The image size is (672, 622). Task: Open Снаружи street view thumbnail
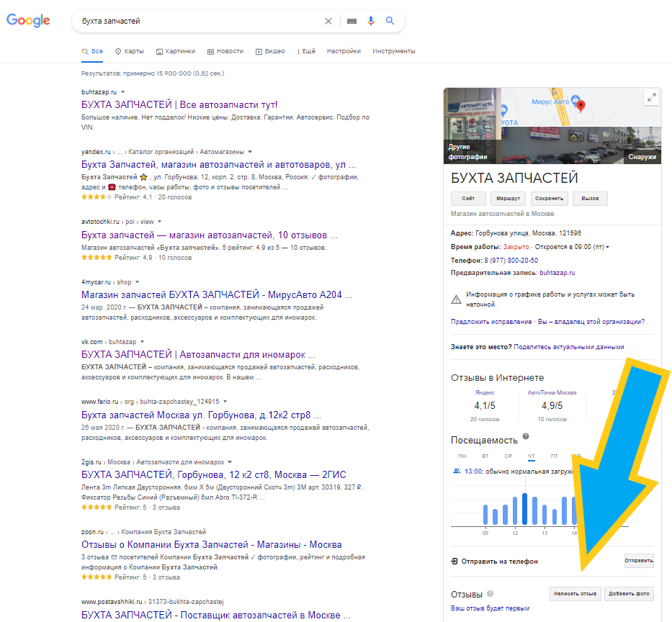tap(581, 145)
